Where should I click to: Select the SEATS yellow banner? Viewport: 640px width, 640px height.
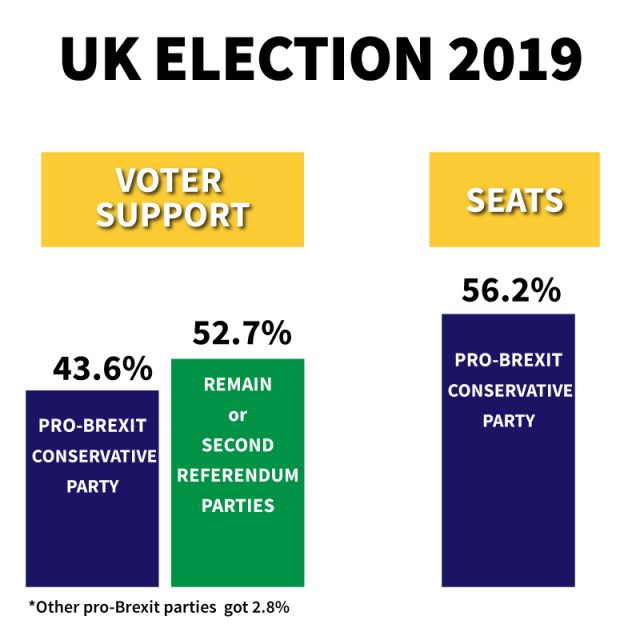(515, 200)
